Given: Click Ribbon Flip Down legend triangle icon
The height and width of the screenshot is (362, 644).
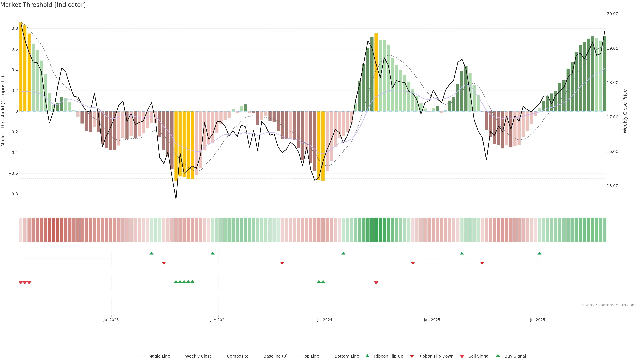Looking at the screenshot, I should pos(412,356).
